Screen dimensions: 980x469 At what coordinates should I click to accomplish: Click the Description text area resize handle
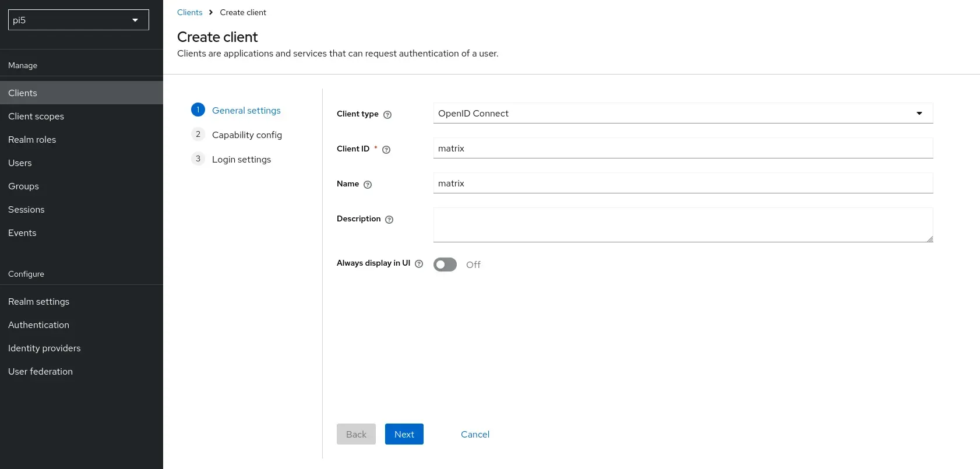click(x=930, y=239)
